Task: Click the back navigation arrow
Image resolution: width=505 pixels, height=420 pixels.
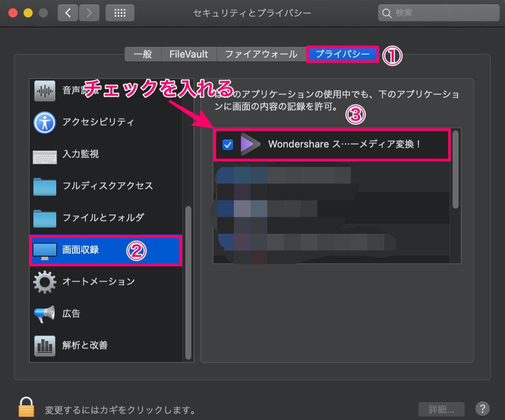Action: click(x=68, y=13)
